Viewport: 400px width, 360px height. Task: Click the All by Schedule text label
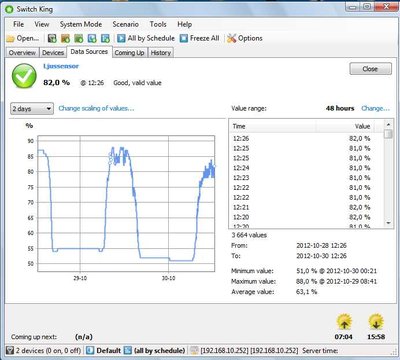click(x=151, y=38)
